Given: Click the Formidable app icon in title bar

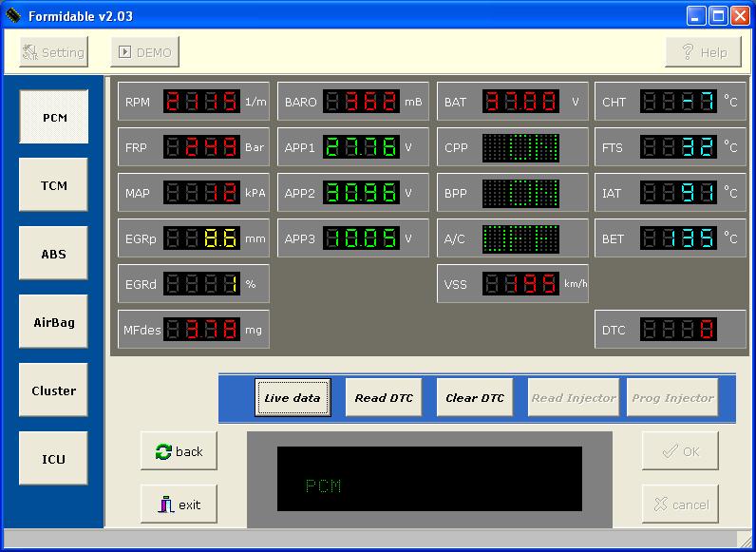Looking at the screenshot, I should [x=13, y=15].
